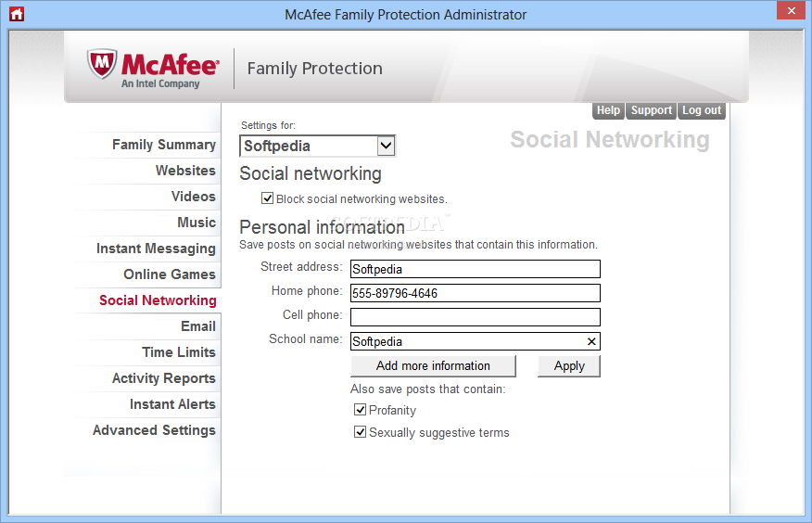The width and height of the screenshot is (812, 523).
Task: Click Add more information button
Action: point(433,365)
